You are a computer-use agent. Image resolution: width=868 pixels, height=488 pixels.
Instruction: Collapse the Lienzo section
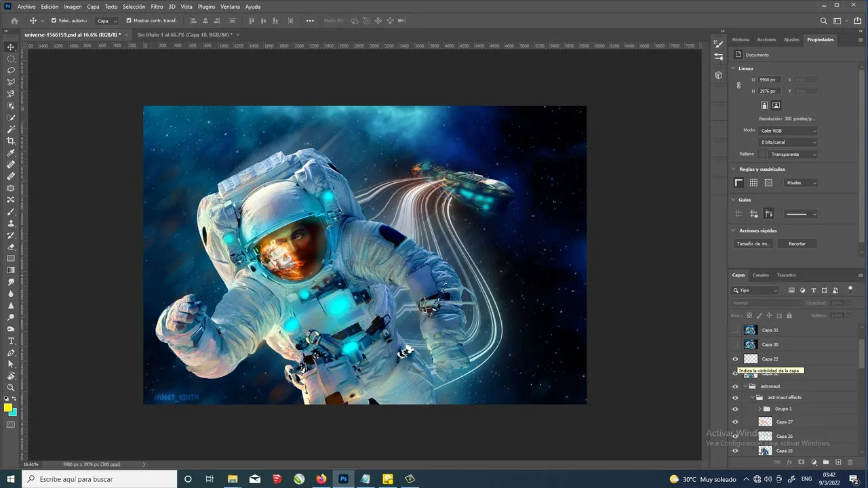click(x=734, y=68)
